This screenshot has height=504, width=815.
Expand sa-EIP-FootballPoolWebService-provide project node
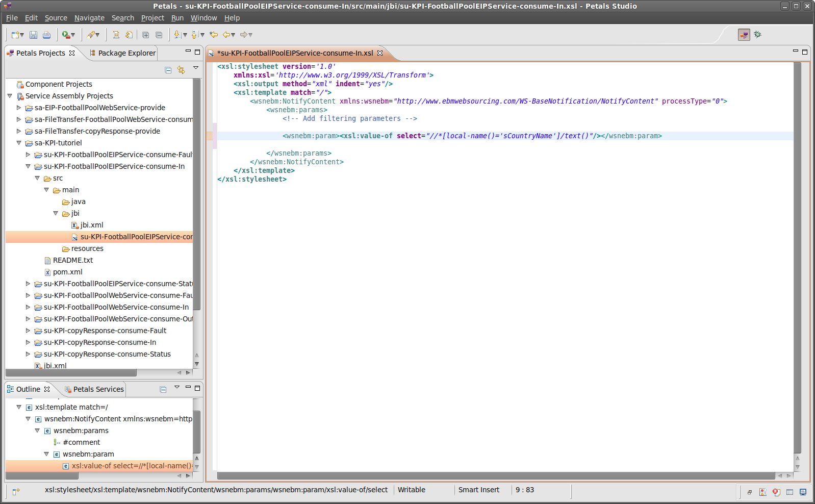pos(19,108)
